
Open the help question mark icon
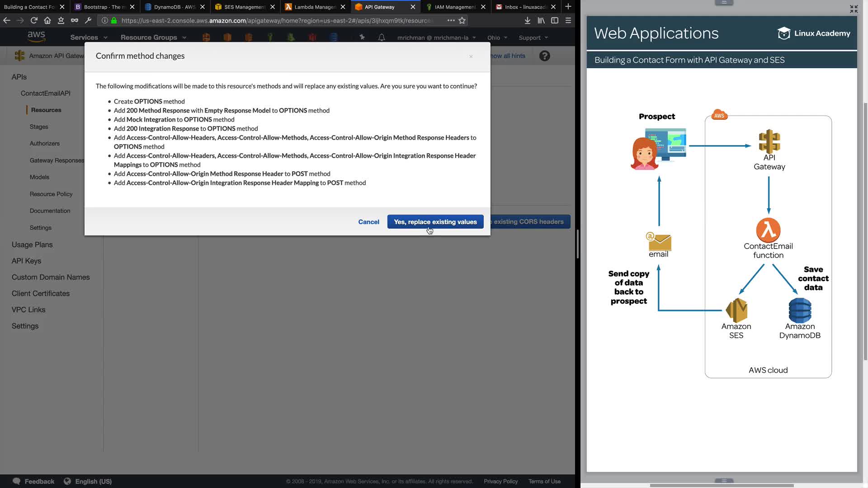(x=544, y=56)
